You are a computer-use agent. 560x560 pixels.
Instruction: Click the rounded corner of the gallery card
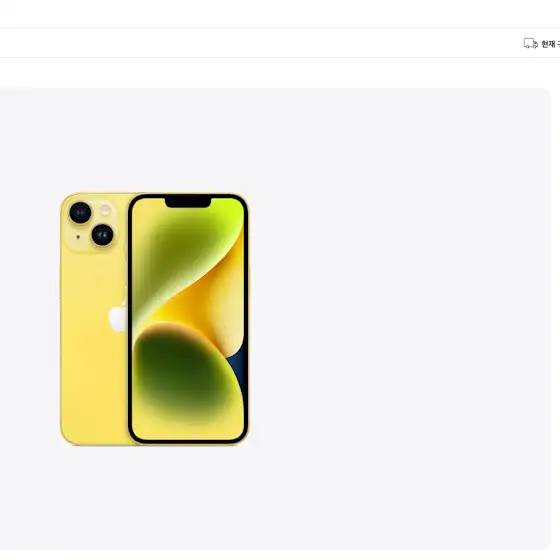click(546, 93)
